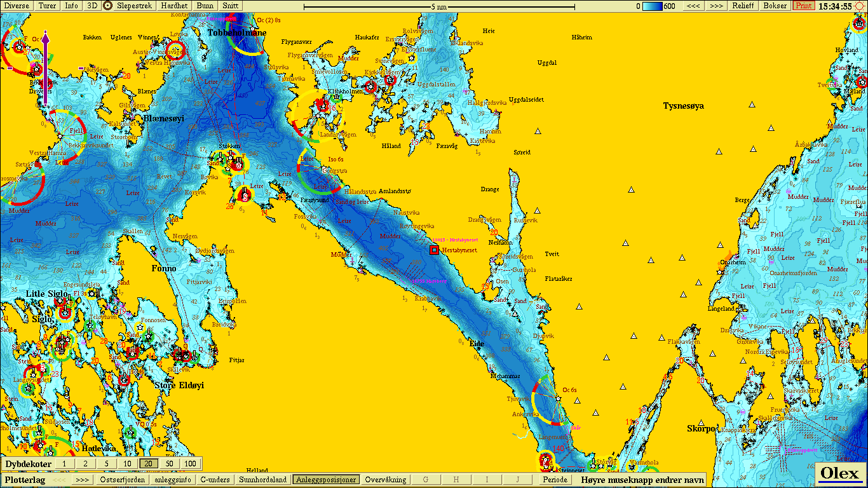Select depth contour interval 10

(128, 464)
